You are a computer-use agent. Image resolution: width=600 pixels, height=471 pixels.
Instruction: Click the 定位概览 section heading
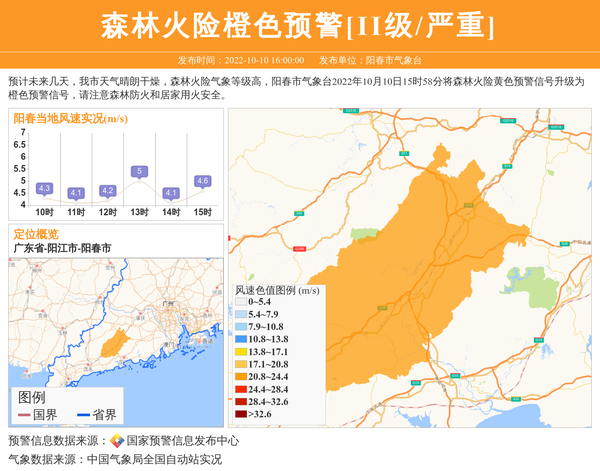(x=36, y=234)
